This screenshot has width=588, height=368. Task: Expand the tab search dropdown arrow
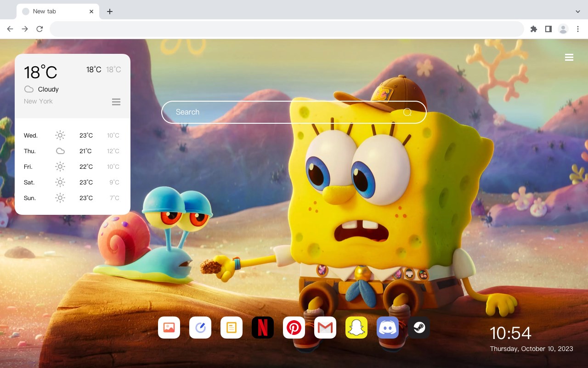point(578,11)
